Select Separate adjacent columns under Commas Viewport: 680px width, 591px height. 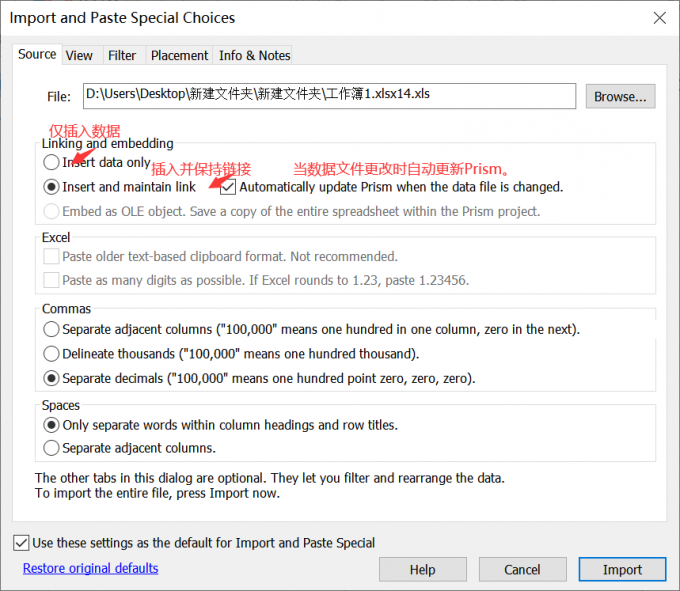point(51,329)
